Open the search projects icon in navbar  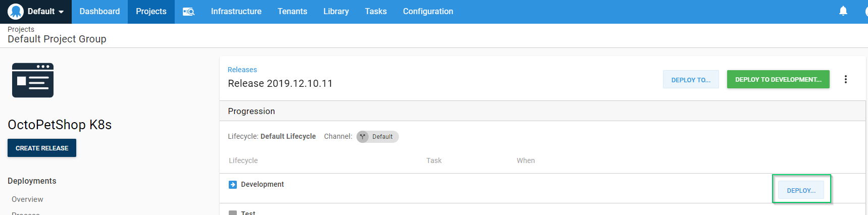tap(188, 12)
